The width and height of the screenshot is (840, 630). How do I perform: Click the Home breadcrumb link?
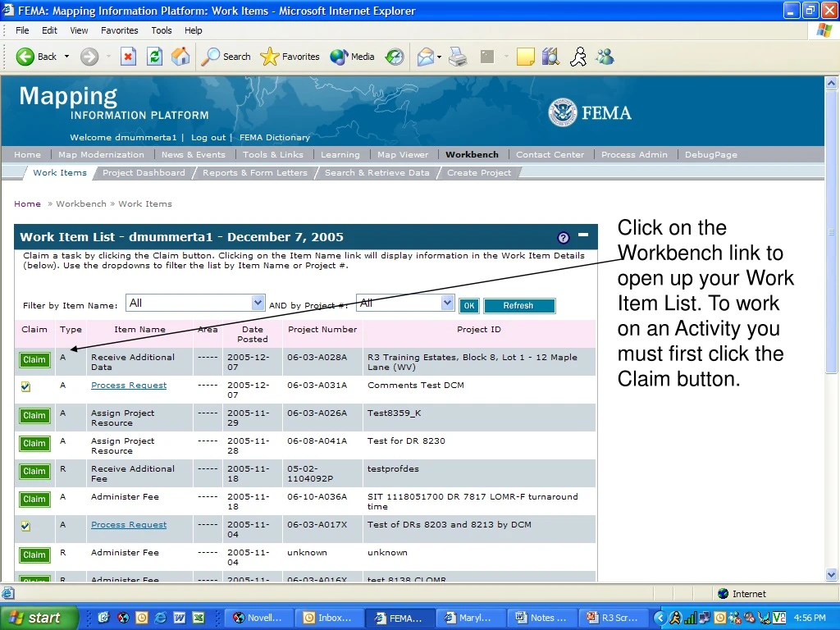point(27,203)
